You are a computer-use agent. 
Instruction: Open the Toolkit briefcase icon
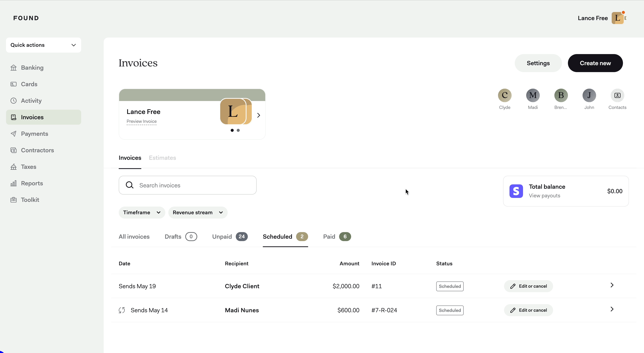(14, 200)
